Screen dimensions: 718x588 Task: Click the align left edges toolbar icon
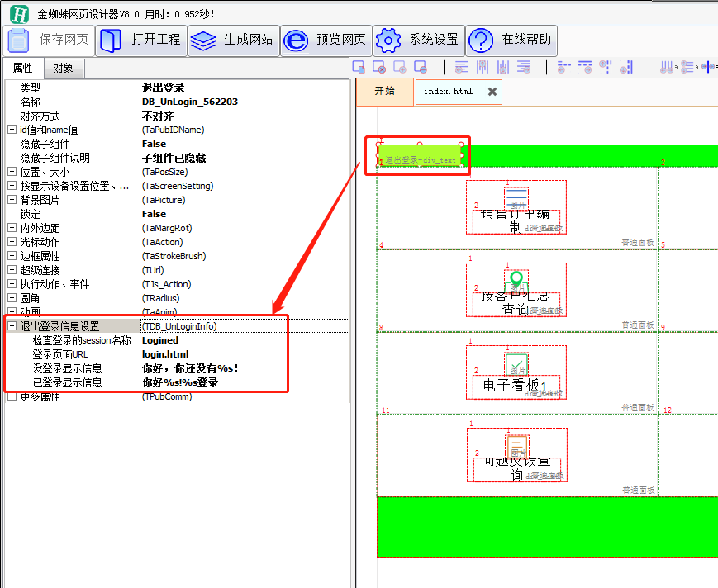coord(462,67)
